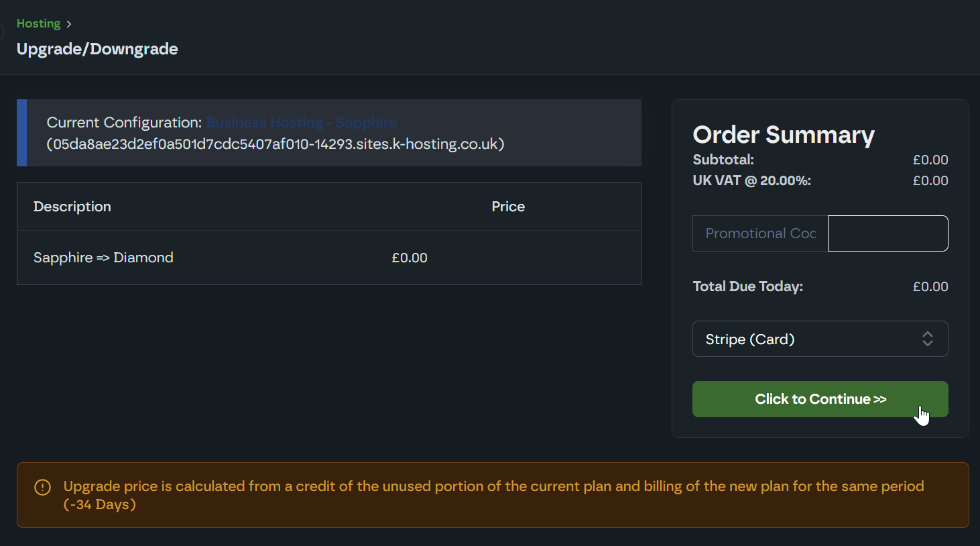
Task: Click the Upgrade/Downgrade page heading
Action: [x=97, y=49]
